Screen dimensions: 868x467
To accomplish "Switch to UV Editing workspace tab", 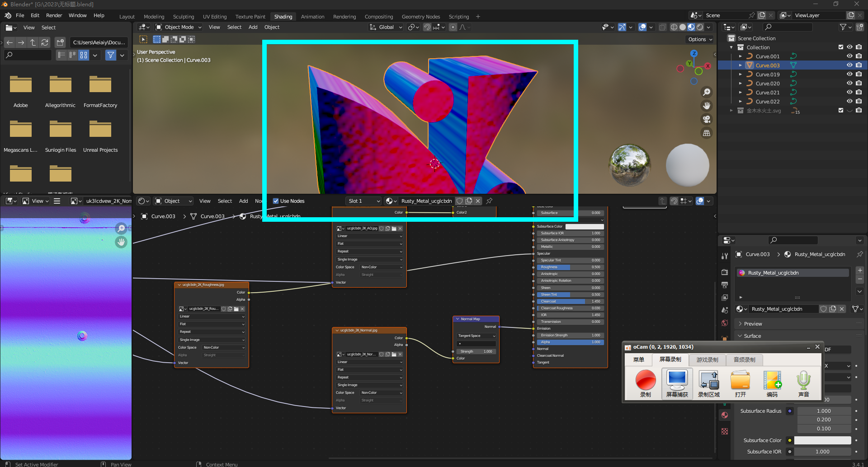I will (214, 17).
